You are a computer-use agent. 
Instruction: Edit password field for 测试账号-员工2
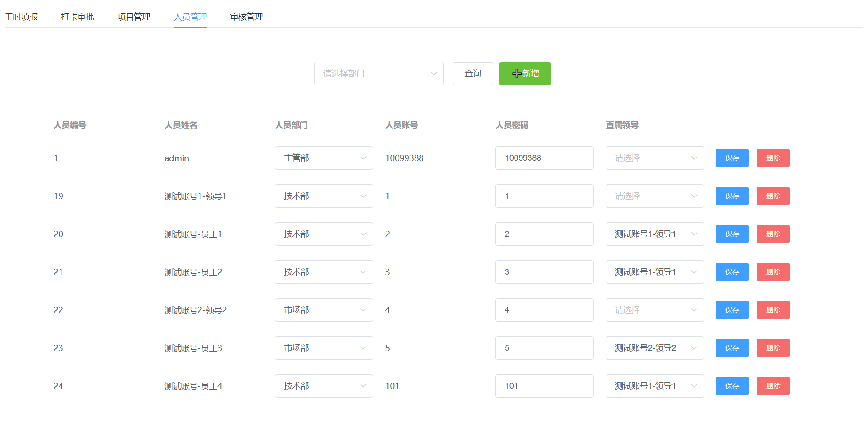pos(545,272)
